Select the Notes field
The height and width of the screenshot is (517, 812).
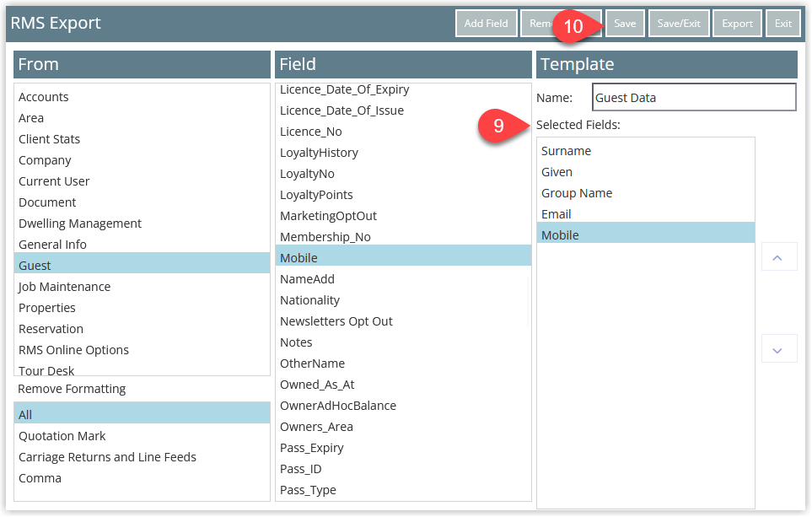point(403,342)
